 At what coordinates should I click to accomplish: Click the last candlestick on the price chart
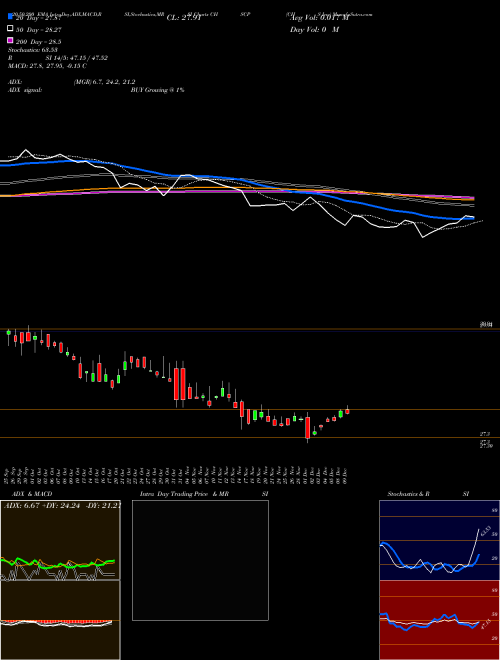[x=347, y=411]
